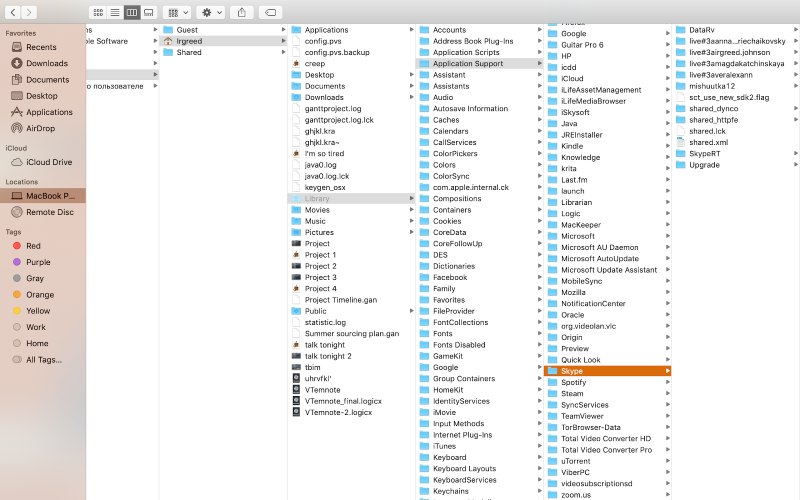Switch to list view

pos(115,12)
